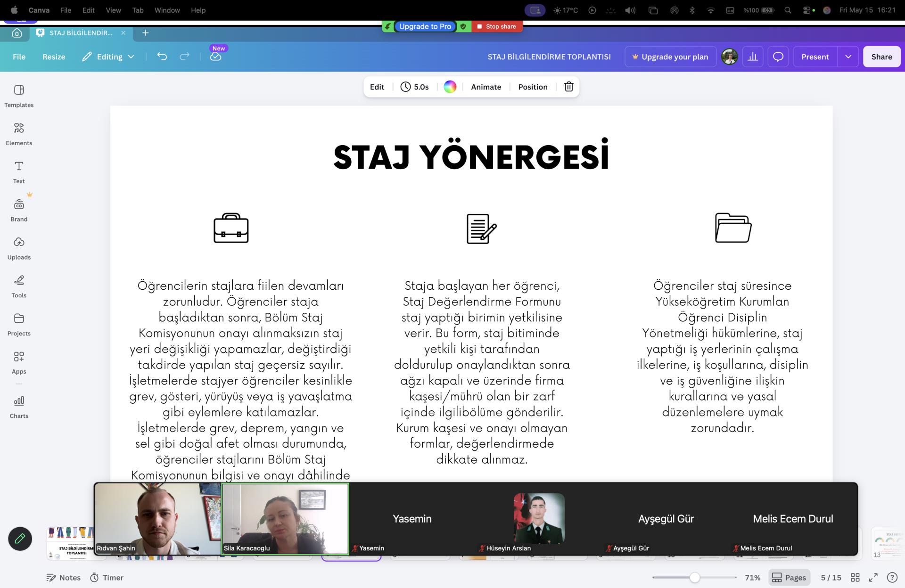Open the grid view icon
This screenshot has width=905, height=588.
click(x=855, y=577)
